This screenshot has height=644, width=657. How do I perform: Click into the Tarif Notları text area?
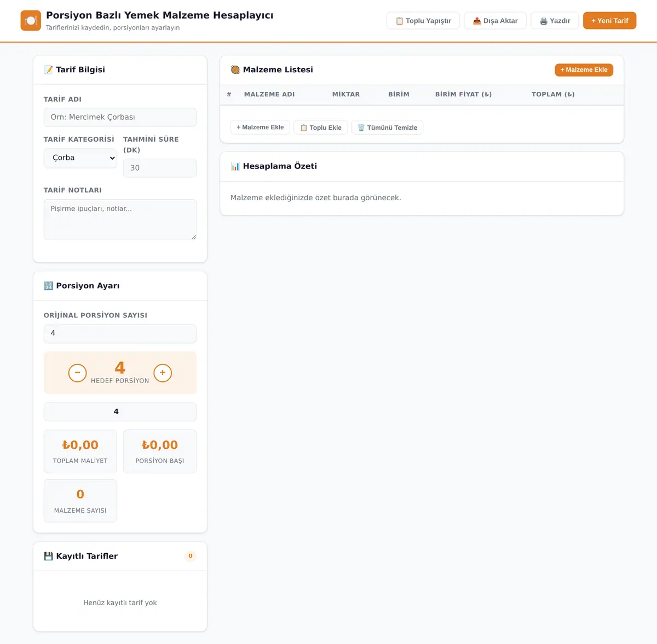(120, 219)
